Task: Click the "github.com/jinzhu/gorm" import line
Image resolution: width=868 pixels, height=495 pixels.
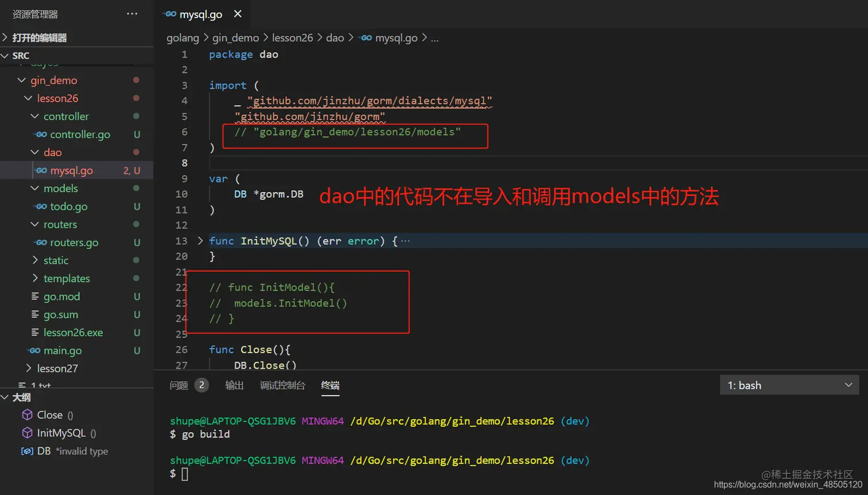Action: [310, 116]
